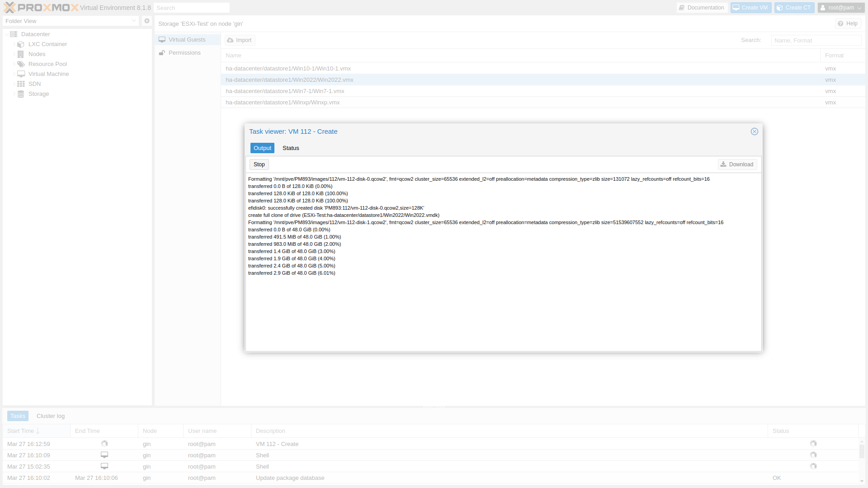
Task: Download the task log output
Action: tap(737, 164)
